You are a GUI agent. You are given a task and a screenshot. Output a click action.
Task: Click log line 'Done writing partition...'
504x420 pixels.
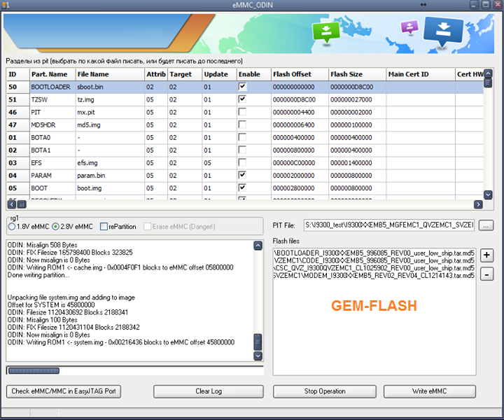click(x=38, y=275)
